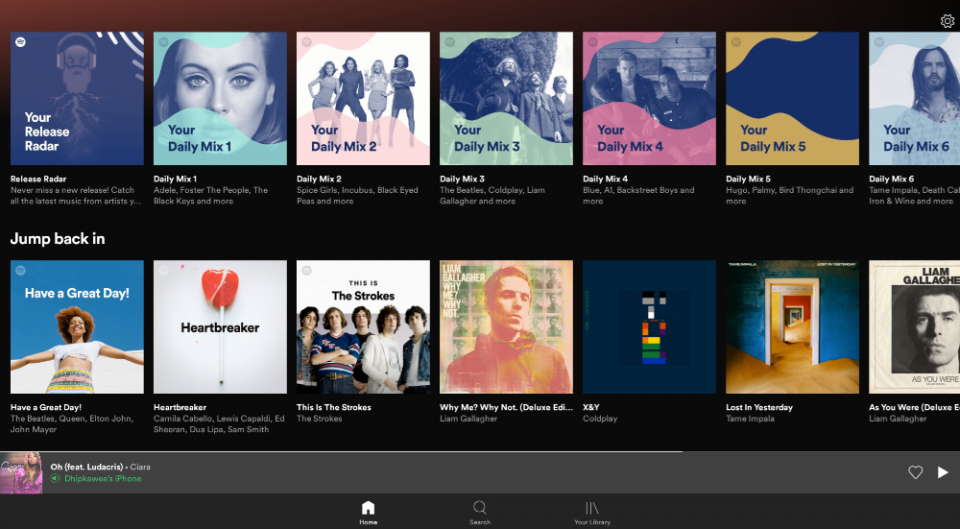This screenshot has height=529, width=960.
Task: Click The Strokes artist name text
Action: coord(319,419)
